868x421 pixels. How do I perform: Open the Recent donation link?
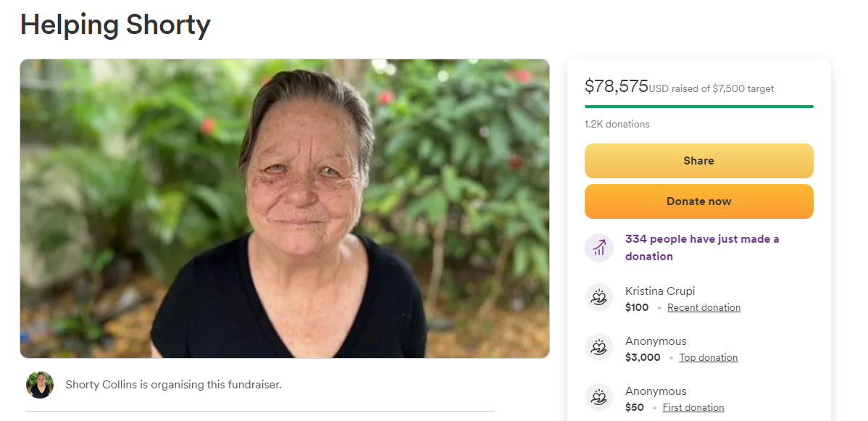(x=704, y=307)
